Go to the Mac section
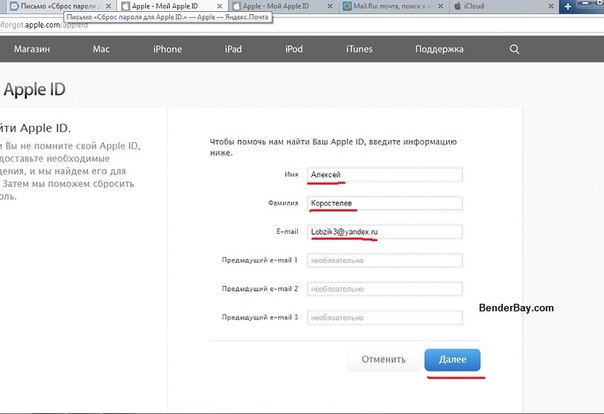 click(x=101, y=48)
